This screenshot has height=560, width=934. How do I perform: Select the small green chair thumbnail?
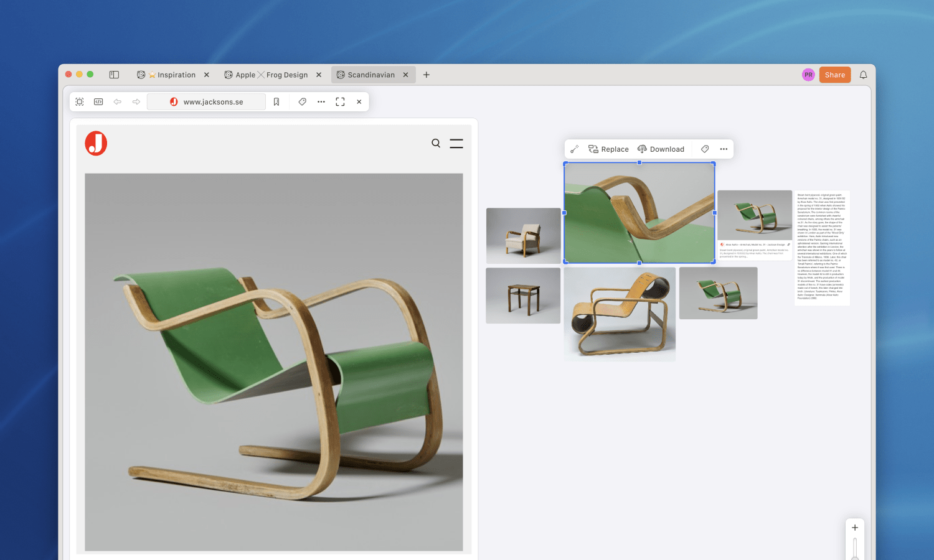click(718, 293)
